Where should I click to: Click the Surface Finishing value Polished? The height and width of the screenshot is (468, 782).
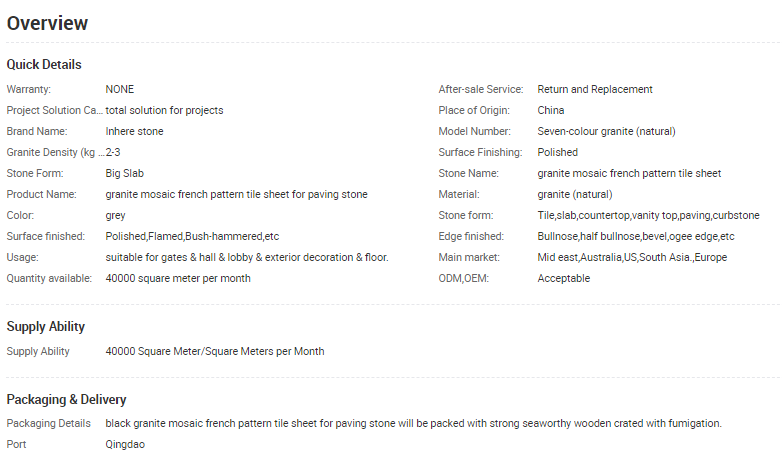(x=557, y=152)
